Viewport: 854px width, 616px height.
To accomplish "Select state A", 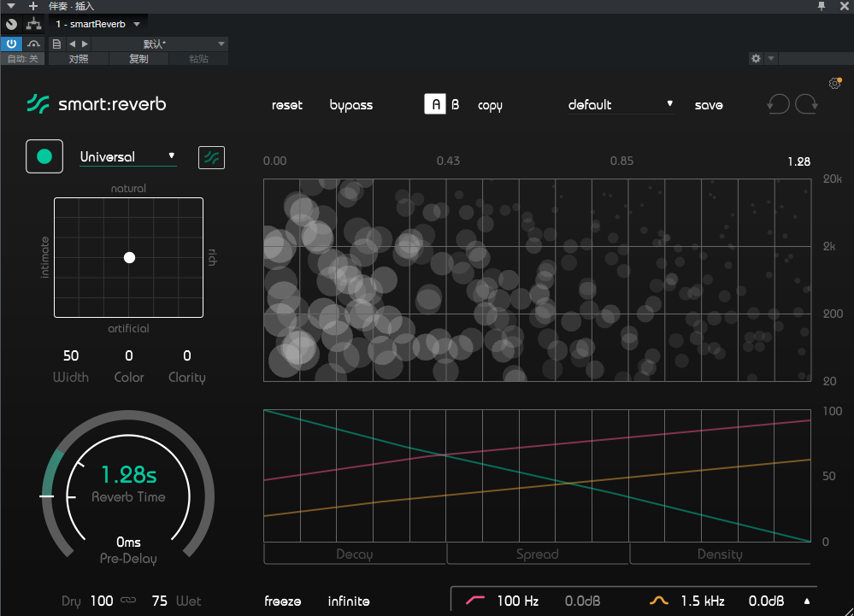I will tap(435, 104).
